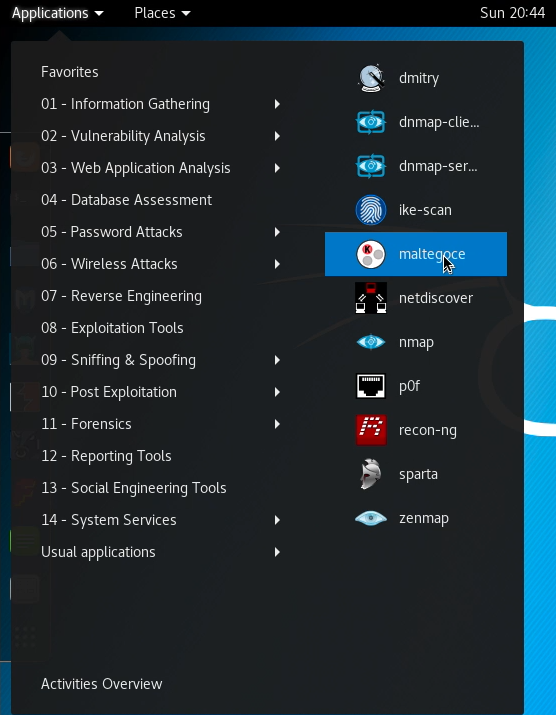
Task: Open zenmap via its eye icon
Action: [x=371, y=518]
